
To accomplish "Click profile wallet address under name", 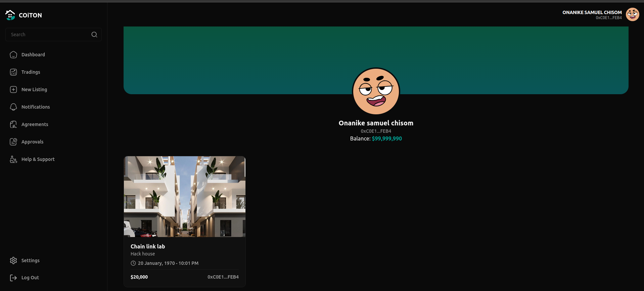I will click(x=376, y=131).
